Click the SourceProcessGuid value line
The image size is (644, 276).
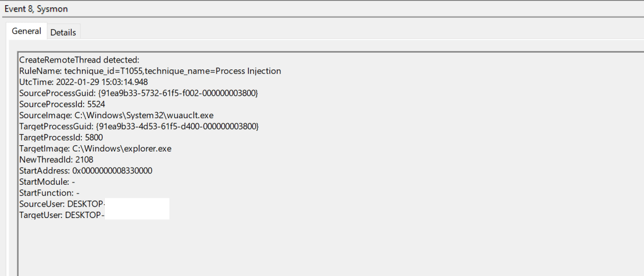tap(138, 93)
